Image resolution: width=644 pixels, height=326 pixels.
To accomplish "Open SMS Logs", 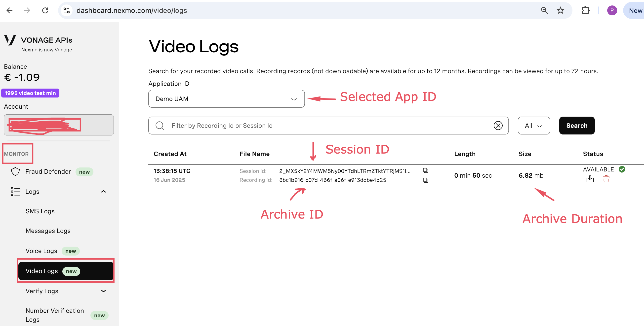I will [40, 211].
